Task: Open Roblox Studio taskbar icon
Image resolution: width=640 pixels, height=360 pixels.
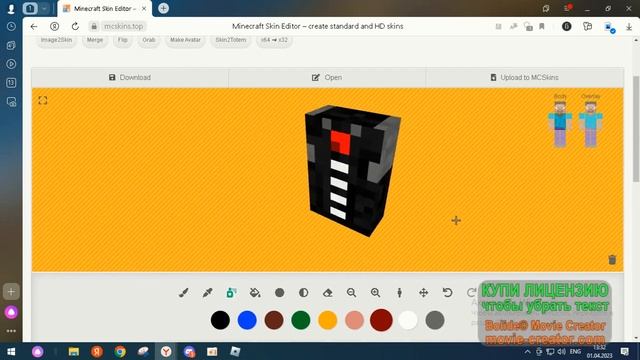Action: point(235,351)
